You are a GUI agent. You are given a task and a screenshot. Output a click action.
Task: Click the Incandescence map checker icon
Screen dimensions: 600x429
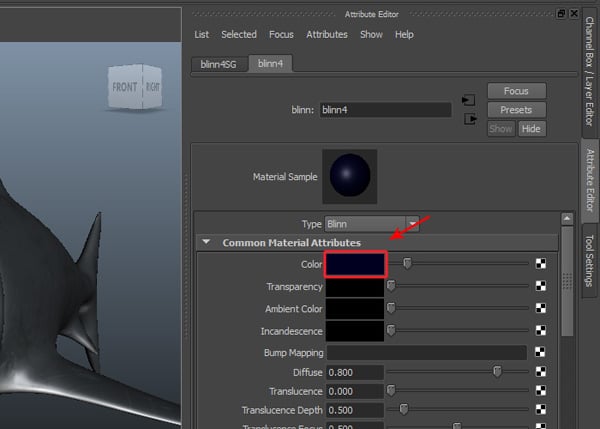coord(541,330)
